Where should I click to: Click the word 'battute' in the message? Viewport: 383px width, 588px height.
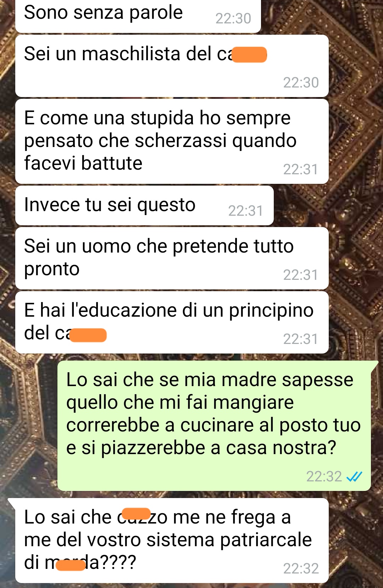point(112,163)
